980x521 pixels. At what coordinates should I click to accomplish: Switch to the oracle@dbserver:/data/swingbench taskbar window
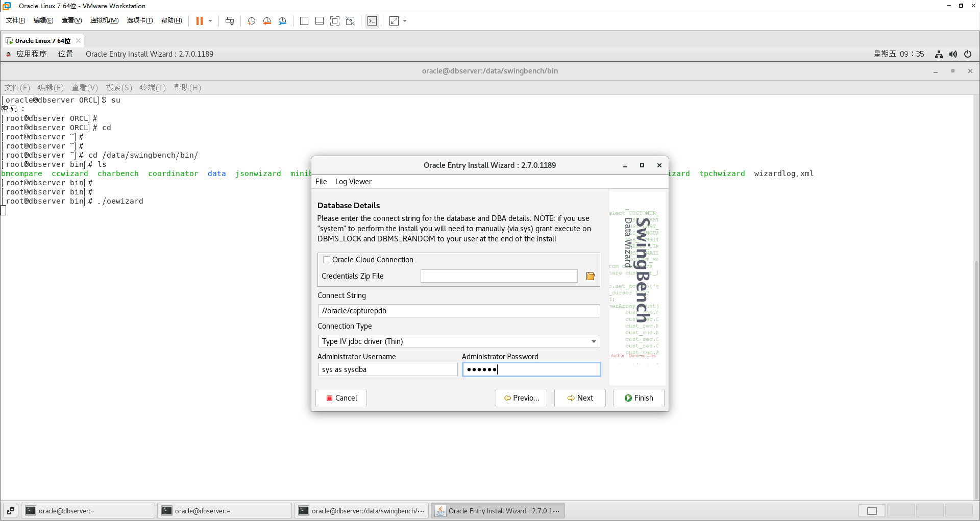click(x=361, y=511)
